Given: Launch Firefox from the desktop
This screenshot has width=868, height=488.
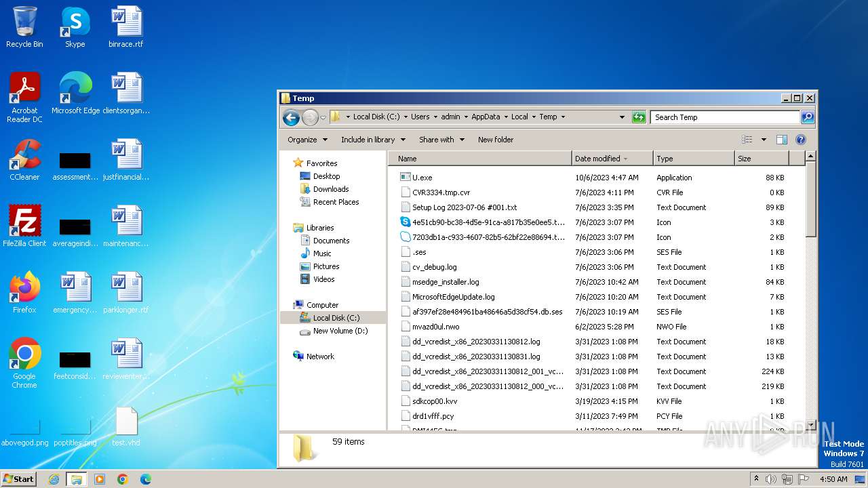Looking at the screenshot, I should coord(24,293).
